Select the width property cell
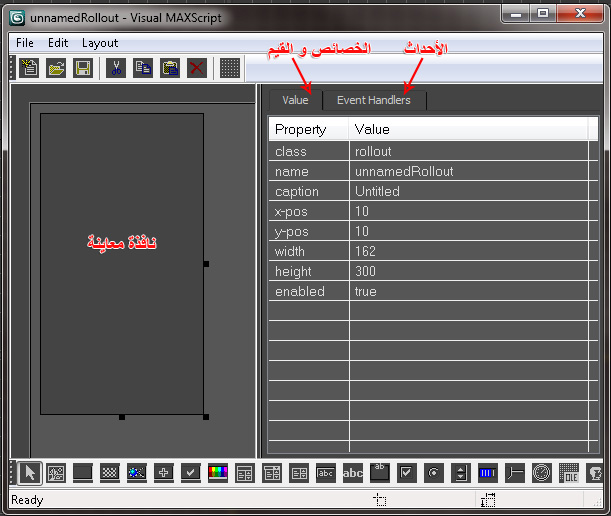Screen dimensions: 611x516 click(x=309, y=251)
